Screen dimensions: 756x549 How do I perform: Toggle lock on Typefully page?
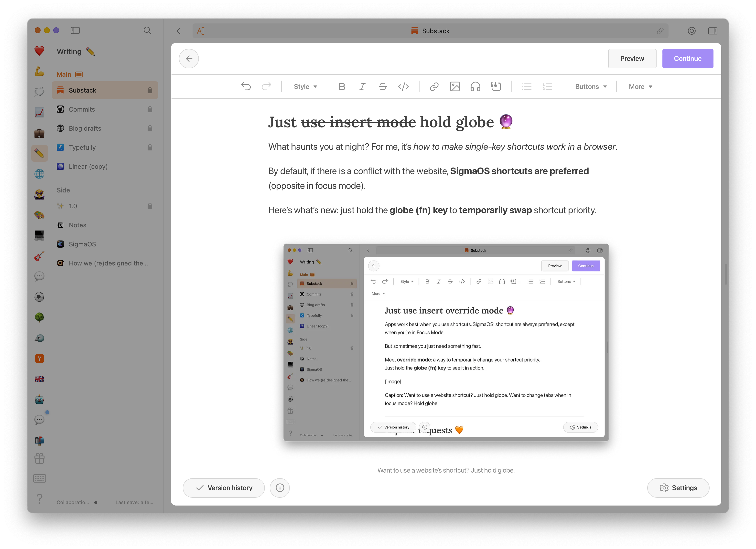[150, 147]
